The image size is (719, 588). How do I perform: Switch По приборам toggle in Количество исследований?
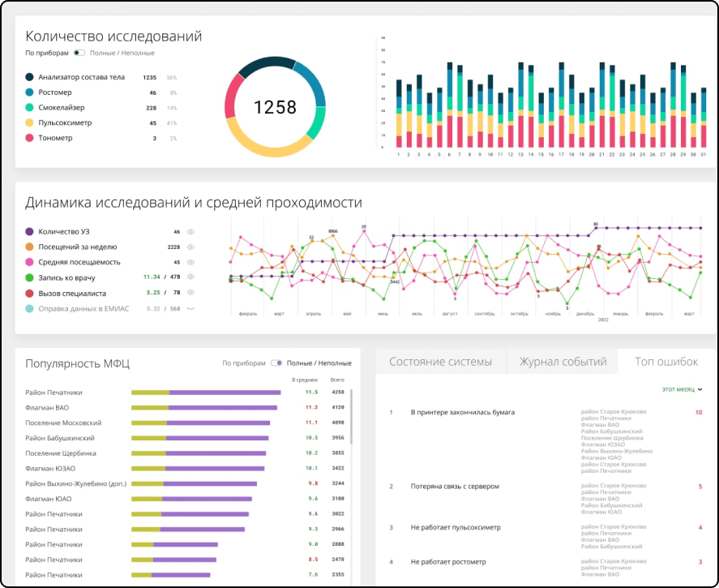tap(79, 53)
